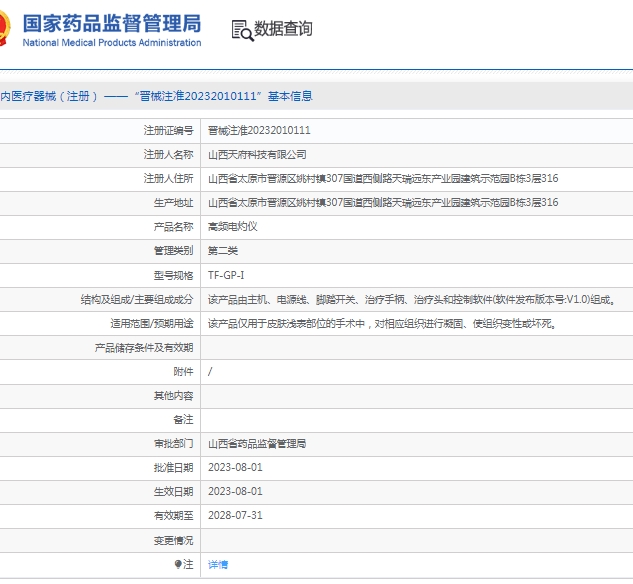
Task: Click the 注册人住所 address value
Action: [x=383, y=178]
